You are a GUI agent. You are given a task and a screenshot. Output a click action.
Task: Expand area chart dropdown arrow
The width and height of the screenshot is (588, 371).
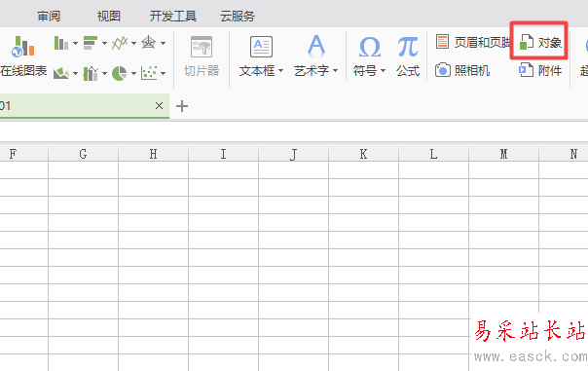(75, 74)
